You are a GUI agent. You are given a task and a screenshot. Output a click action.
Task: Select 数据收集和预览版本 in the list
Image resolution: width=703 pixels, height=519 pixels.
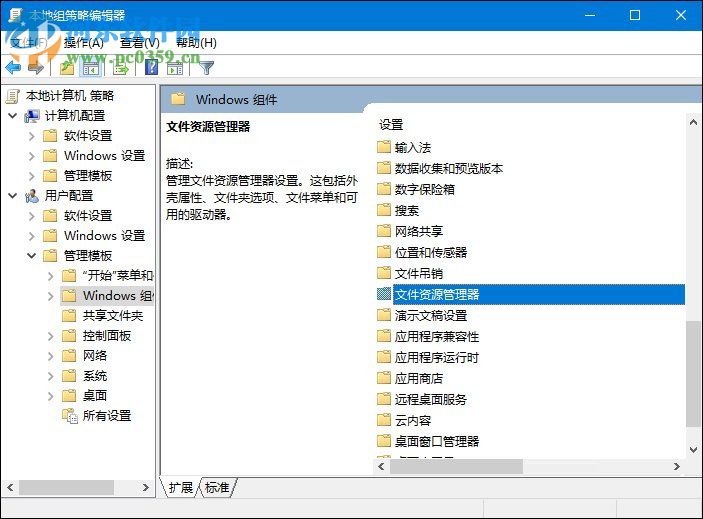[x=449, y=168]
